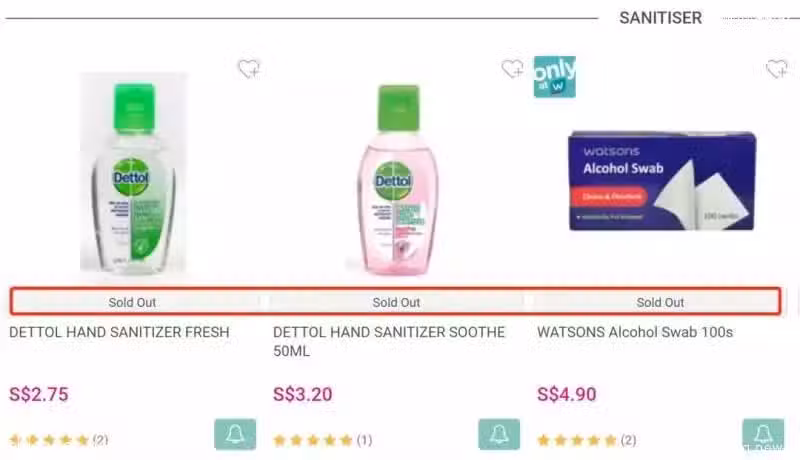Screen dimensions: 800x460
Task: Tap notify bell for Dettol Hand Sanitizer Fresh
Action: pos(235,434)
